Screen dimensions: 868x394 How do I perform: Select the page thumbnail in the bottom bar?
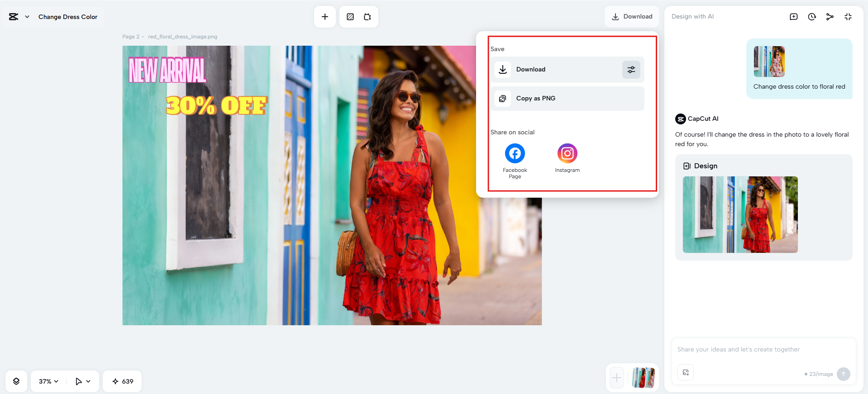coord(644,378)
